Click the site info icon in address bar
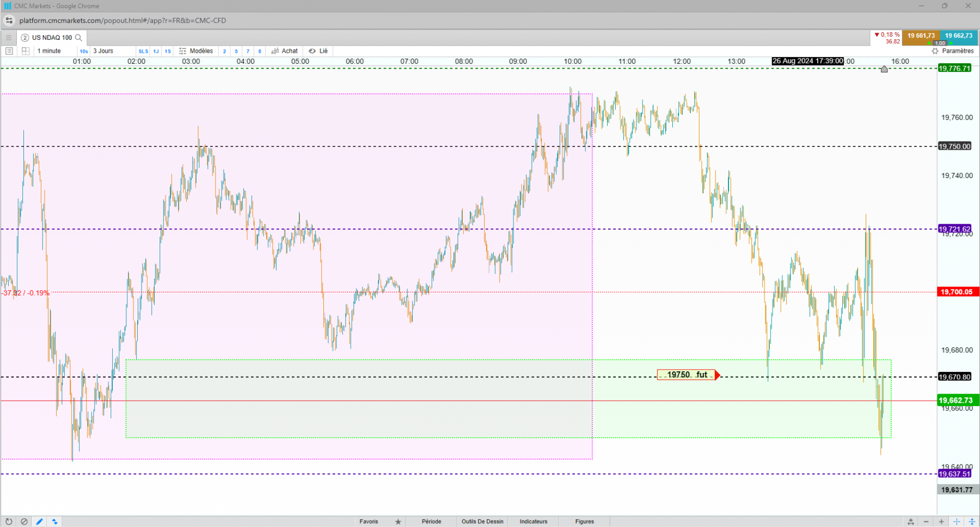Screen dimensions: 980x527 [x=9, y=21]
